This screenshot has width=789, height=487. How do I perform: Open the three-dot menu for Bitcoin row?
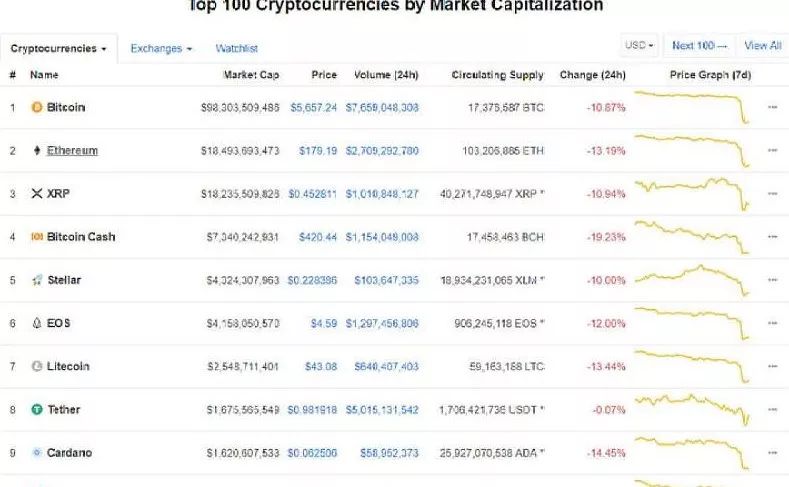pyautogui.click(x=773, y=107)
